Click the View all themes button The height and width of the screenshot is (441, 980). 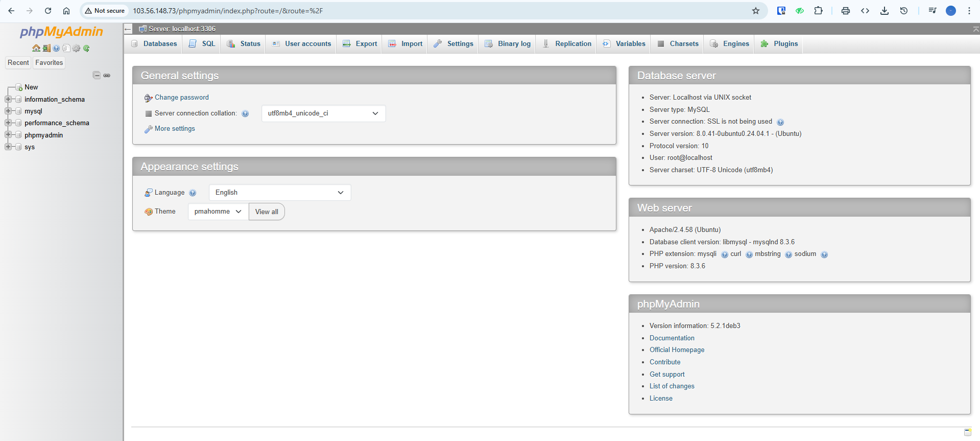tap(267, 212)
